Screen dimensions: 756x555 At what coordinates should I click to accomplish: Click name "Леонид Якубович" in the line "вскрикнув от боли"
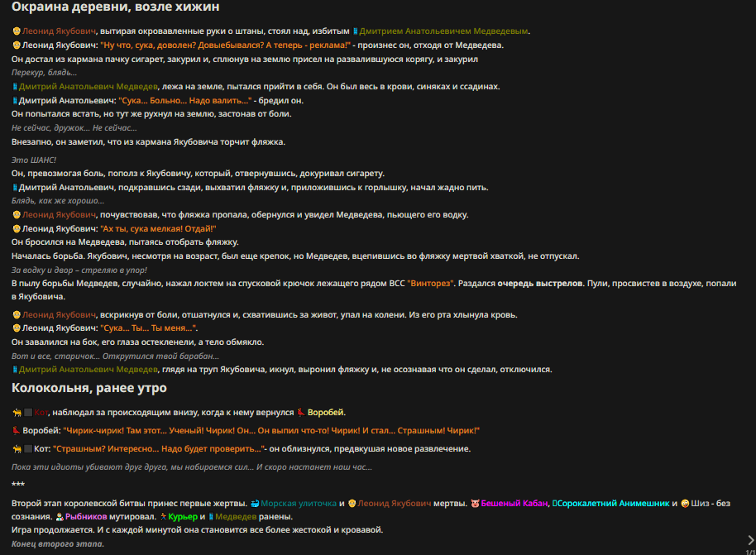coord(59,314)
